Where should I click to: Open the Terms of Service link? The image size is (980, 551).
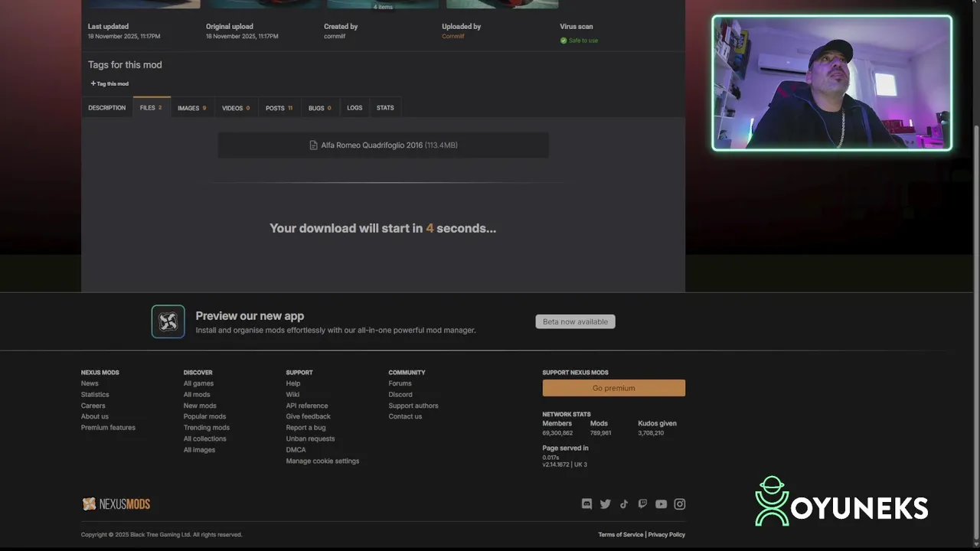[x=620, y=535]
